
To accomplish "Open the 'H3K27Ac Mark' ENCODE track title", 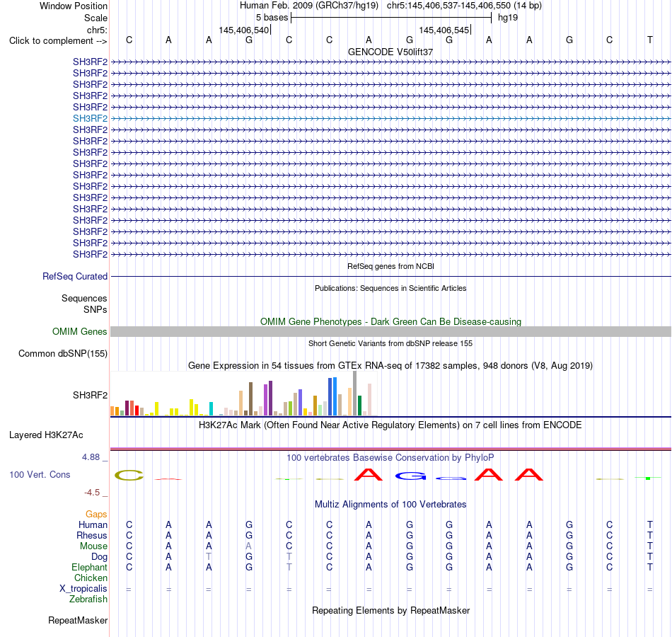I will pyautogui.click(x=390, y=425).
